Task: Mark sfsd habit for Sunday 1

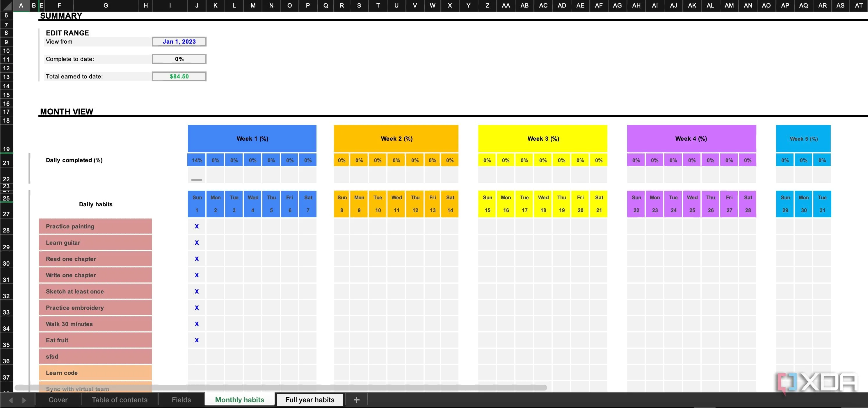Action: (197, 357)
